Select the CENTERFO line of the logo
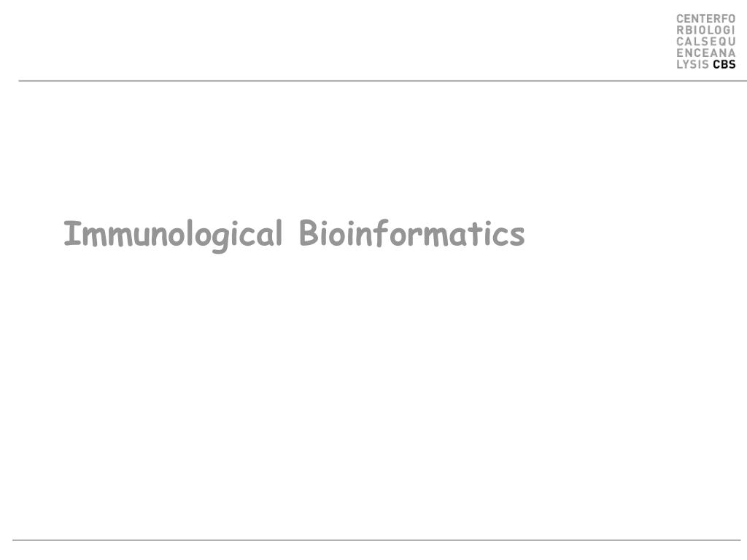The image size is (747, 560). [x=706, y=19]
